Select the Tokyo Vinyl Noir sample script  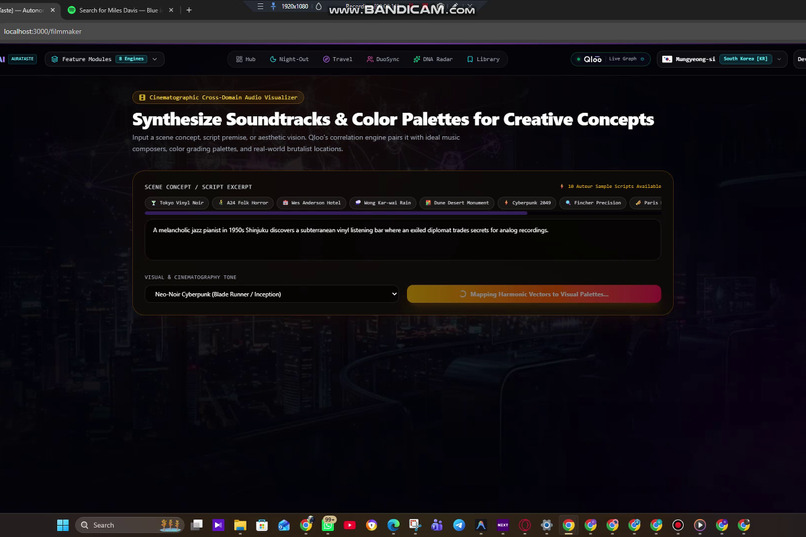click(x=177, y=203)
